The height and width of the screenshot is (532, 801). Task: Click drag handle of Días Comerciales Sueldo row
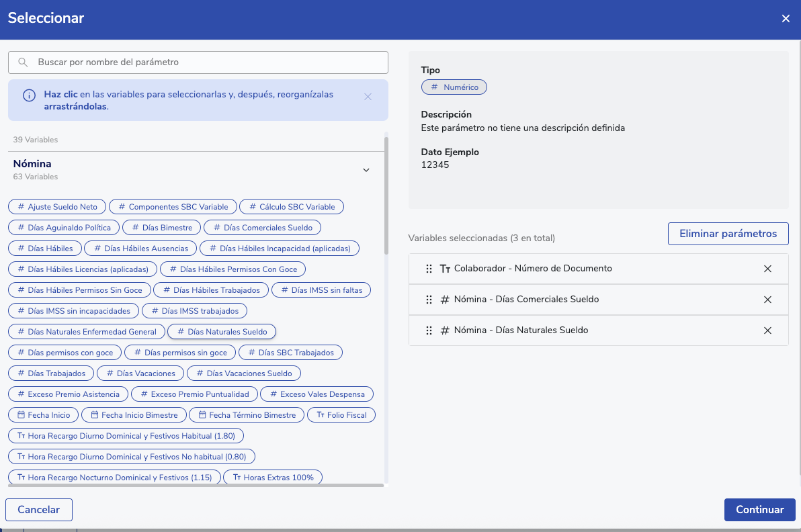pos(429,300)
